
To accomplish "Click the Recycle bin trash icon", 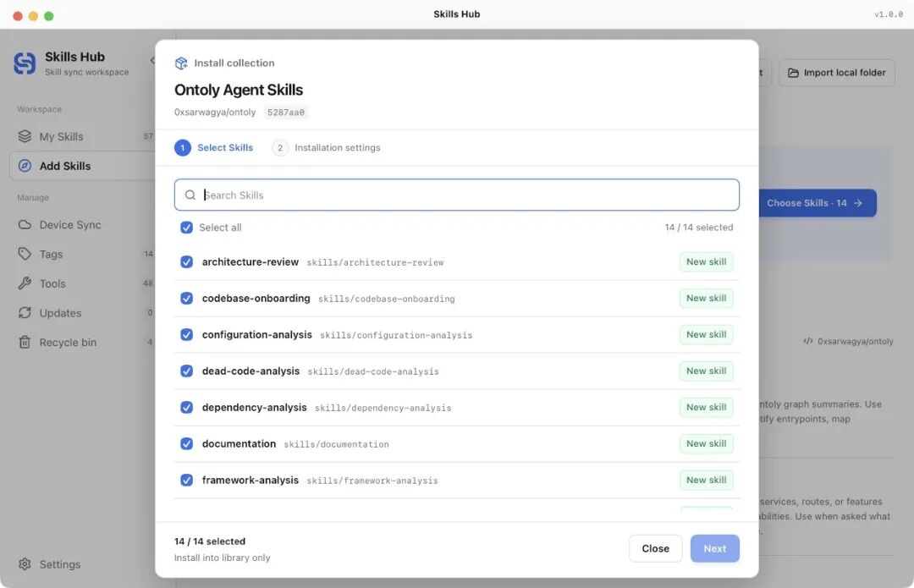I will point(25,342).
